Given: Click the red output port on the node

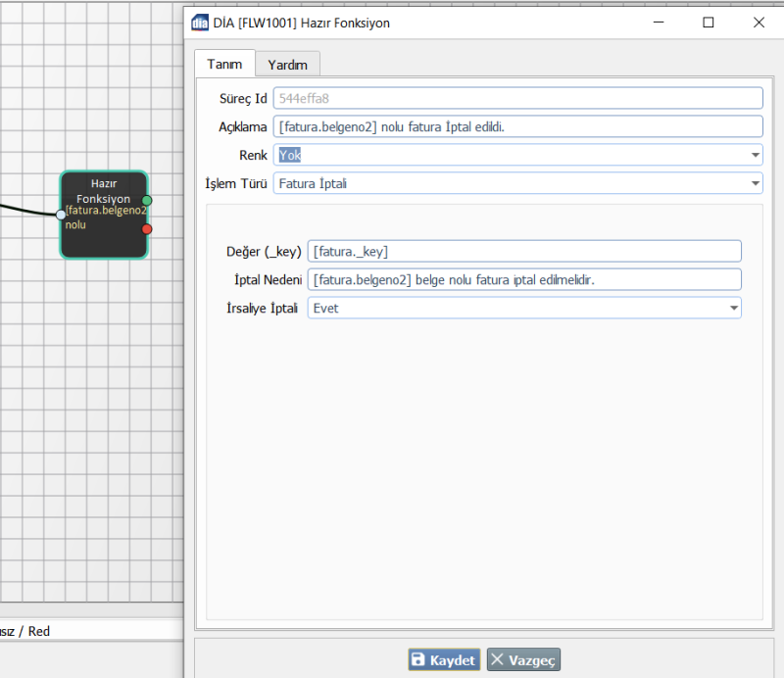Looking at the screenshot, I should (x=147, y=229).
